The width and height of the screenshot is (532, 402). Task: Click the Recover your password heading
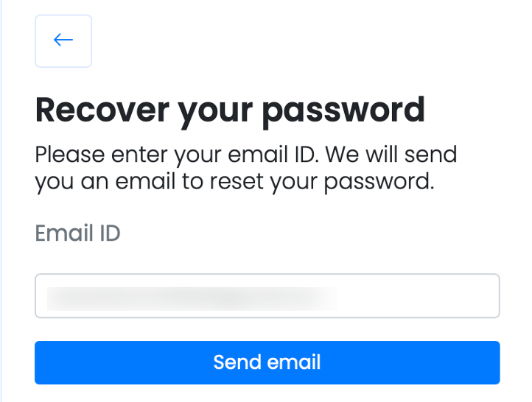(x=230, y=110)
